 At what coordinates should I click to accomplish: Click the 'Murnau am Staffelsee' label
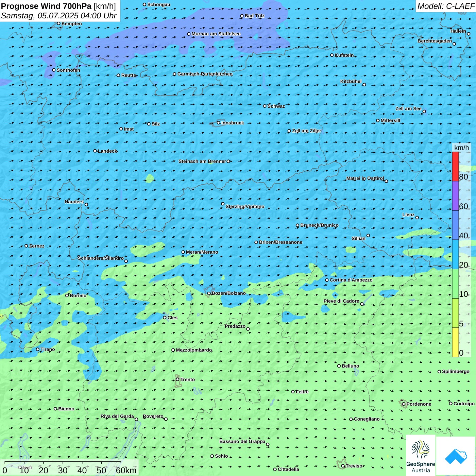pos(216,34)
